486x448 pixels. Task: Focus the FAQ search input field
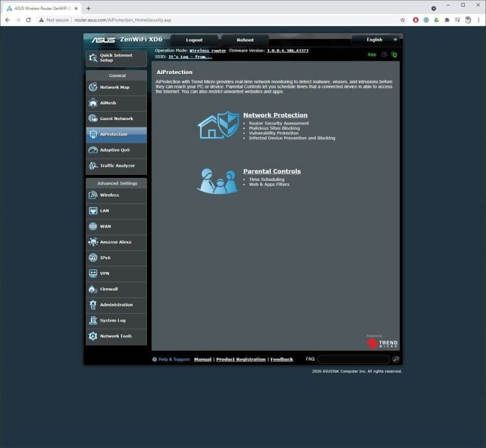(x=354, y=359)
